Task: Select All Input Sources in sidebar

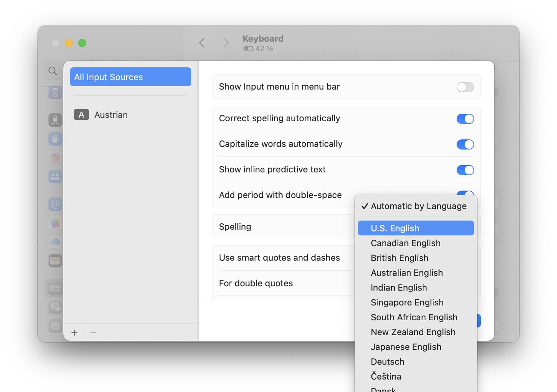Action: [x=130, y=77]
